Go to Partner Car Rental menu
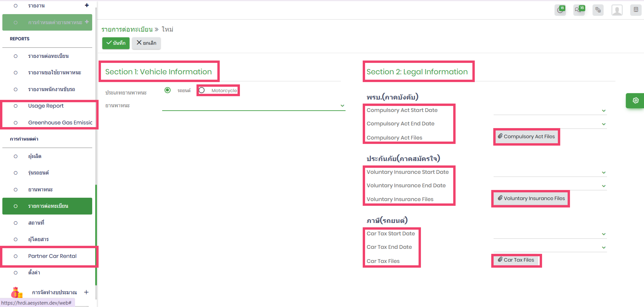644x307 pixels. (x=52, y=256)
